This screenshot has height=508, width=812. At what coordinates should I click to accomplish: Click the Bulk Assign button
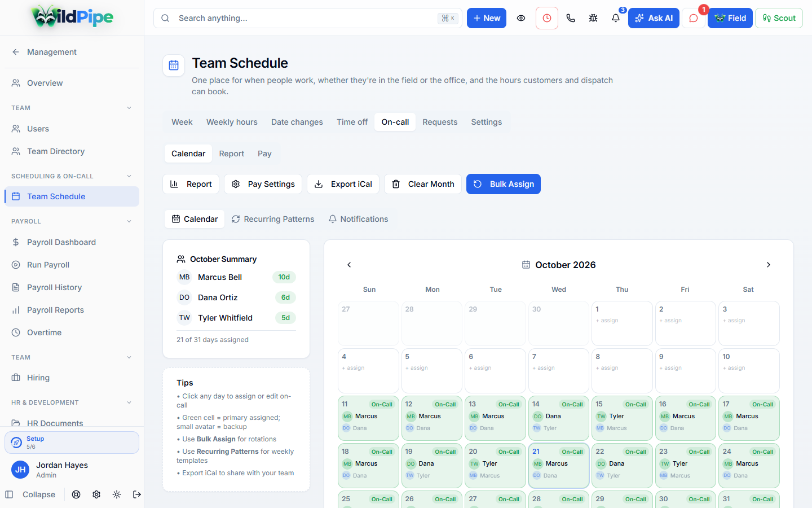[x=504, y=184]
